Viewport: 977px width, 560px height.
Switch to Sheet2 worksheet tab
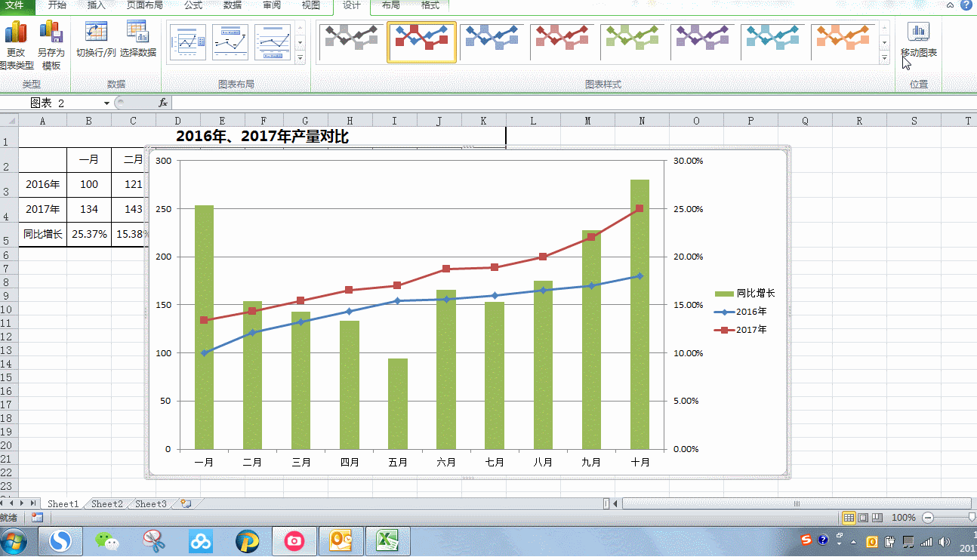tap(107, 503)
